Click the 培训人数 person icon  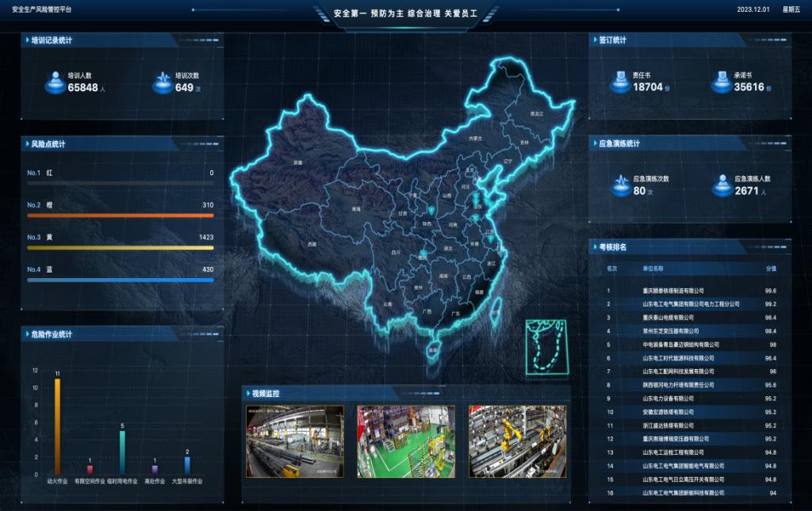click(55, 82)
